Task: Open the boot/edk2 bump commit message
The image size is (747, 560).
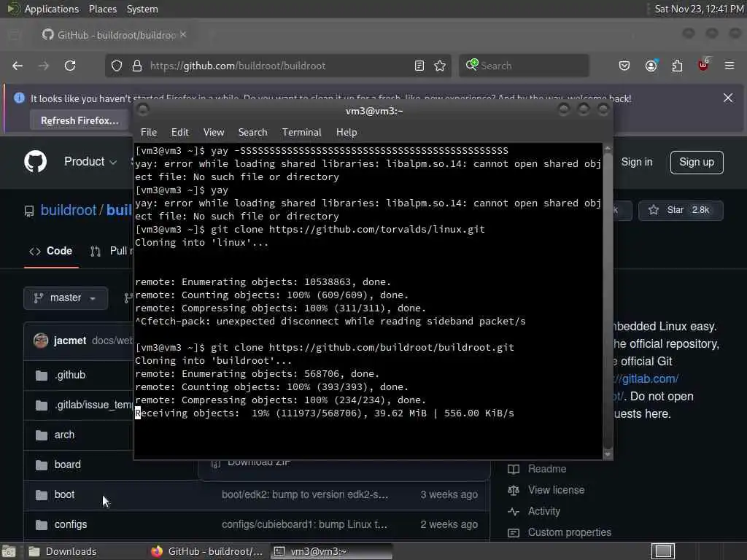Action: coord(305,494)
